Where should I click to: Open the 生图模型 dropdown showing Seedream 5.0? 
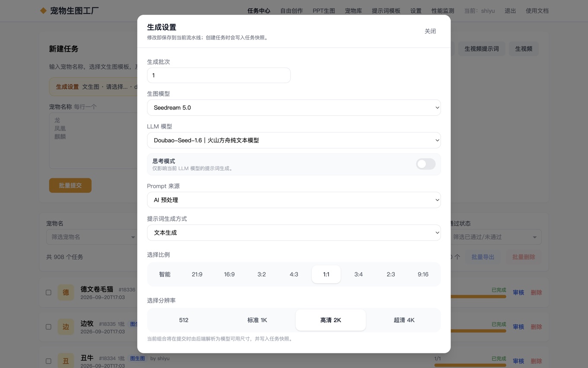[294, 107]
